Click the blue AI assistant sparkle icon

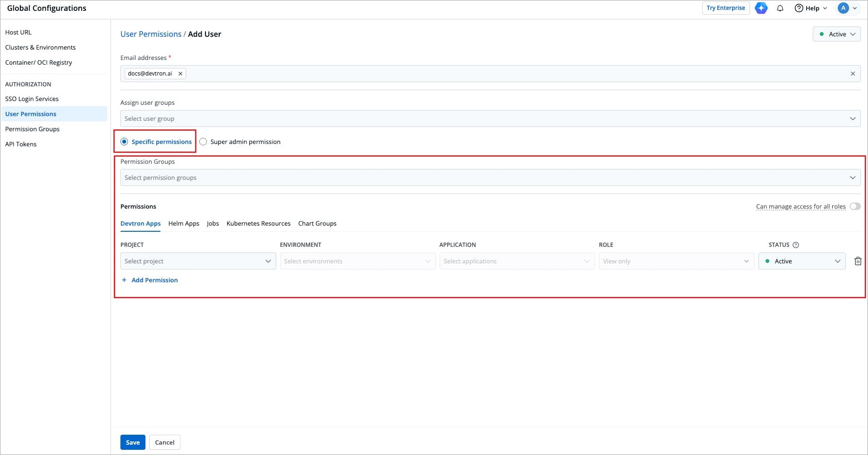pyautogui.click(x=761, y=8)
